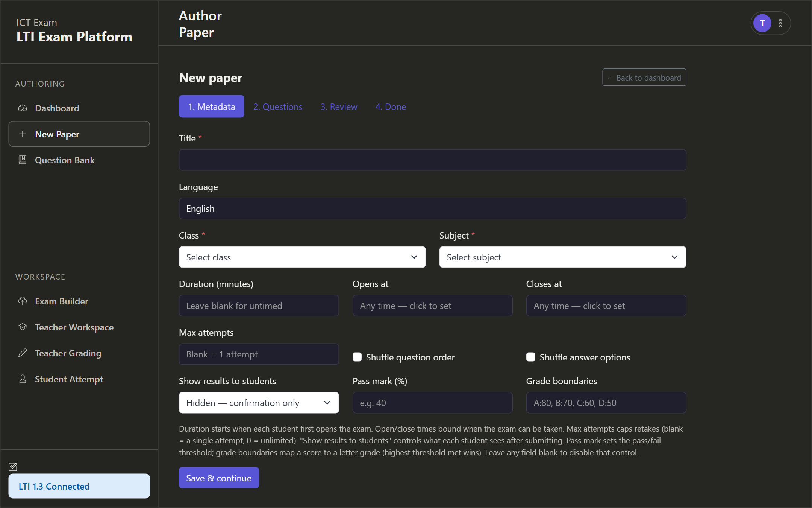
Task: Focus the Title input field
Action: click(432, 160)
